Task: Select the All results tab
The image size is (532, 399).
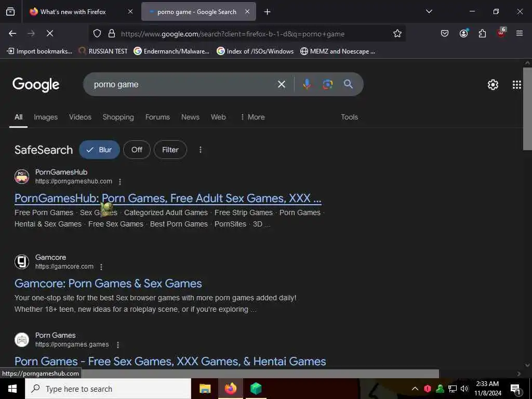Action: pos(18,117)
